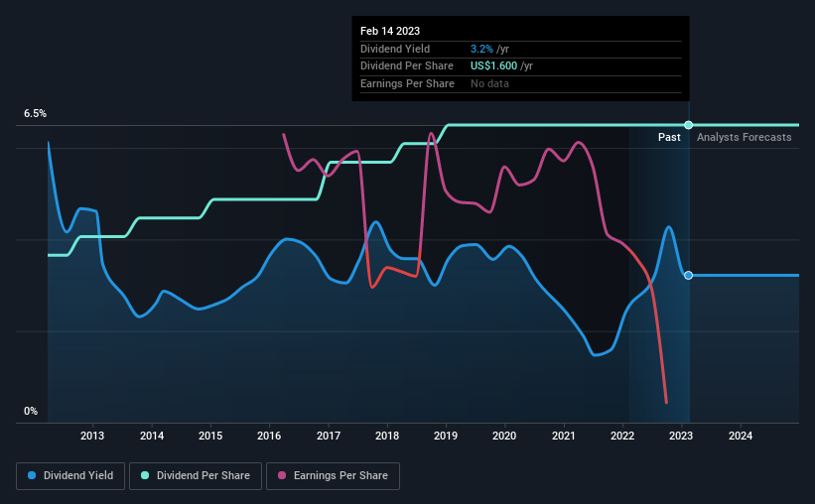The width and height of the screenshot is (815, 504).
Task: Click the 2013 x-axis label
Action: pos(92,436)
